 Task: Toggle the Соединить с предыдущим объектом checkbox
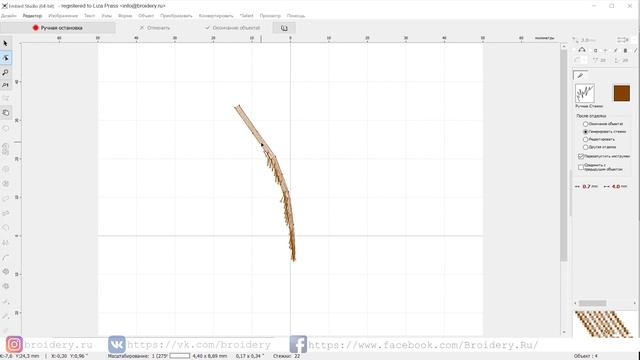coord(600,167)
